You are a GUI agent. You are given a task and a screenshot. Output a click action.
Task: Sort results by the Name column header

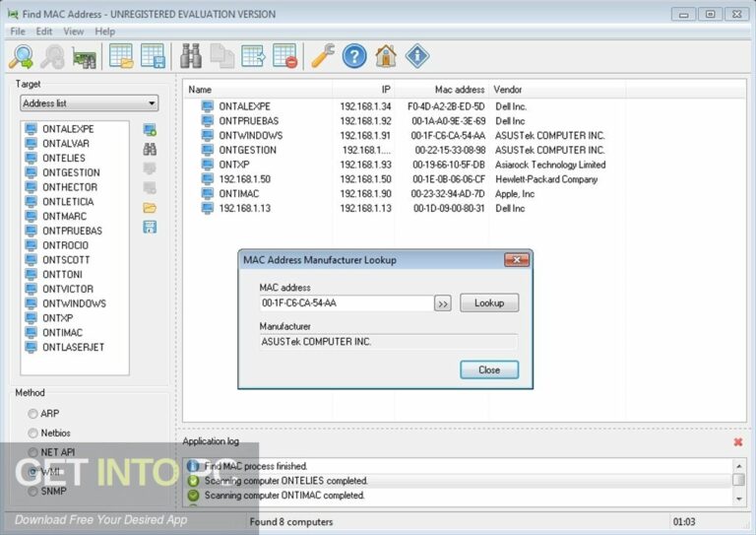pos(258,90)
